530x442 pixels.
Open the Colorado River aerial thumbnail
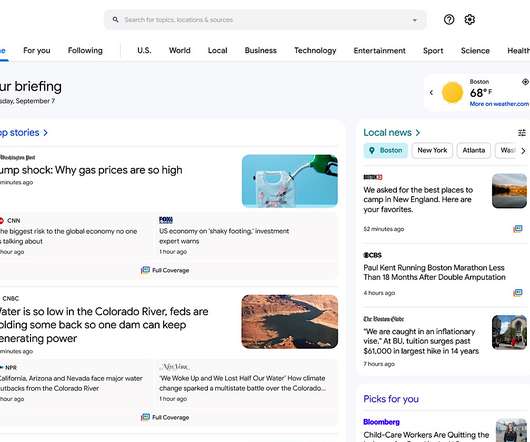point(290,321)
